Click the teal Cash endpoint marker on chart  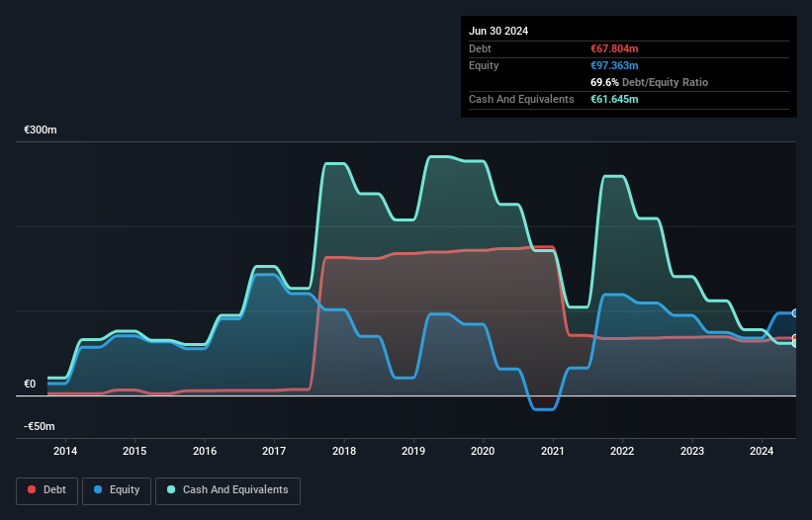click(x=795, y=344)
